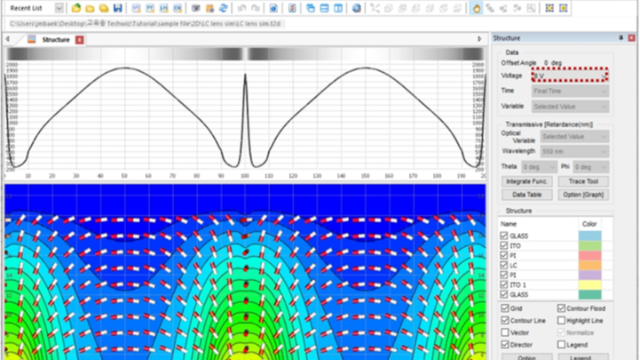Disable the Director checkbox
640x360 pixels.
[505, 344]
